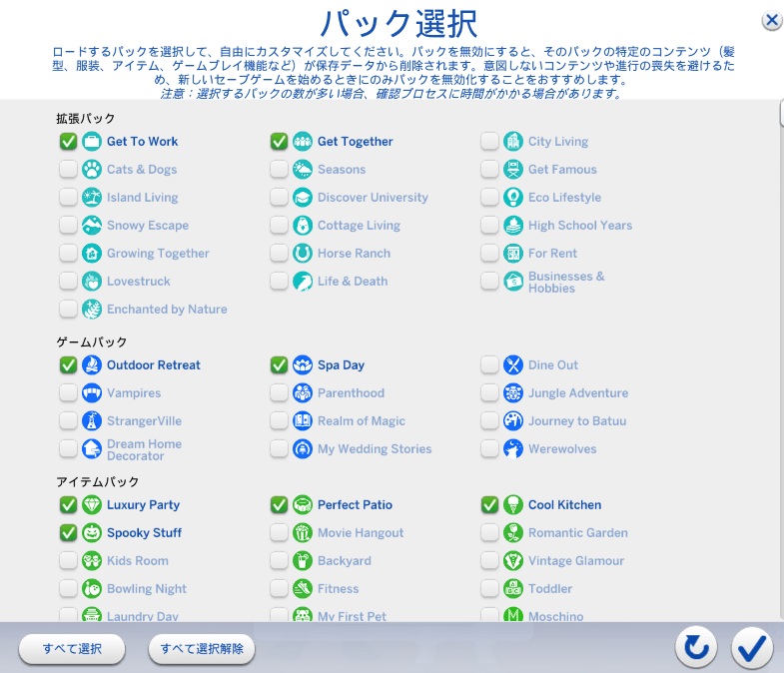The width and height of the screenshot is (784, 673).
Task: Click the Life & Death raven icon
Action: [x=303, y=282]
